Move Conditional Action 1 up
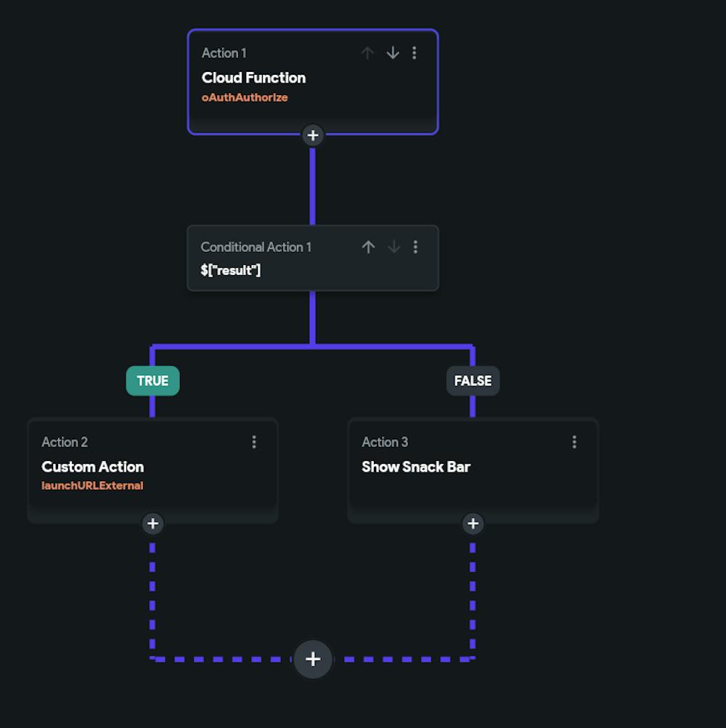 coord(368,247)
